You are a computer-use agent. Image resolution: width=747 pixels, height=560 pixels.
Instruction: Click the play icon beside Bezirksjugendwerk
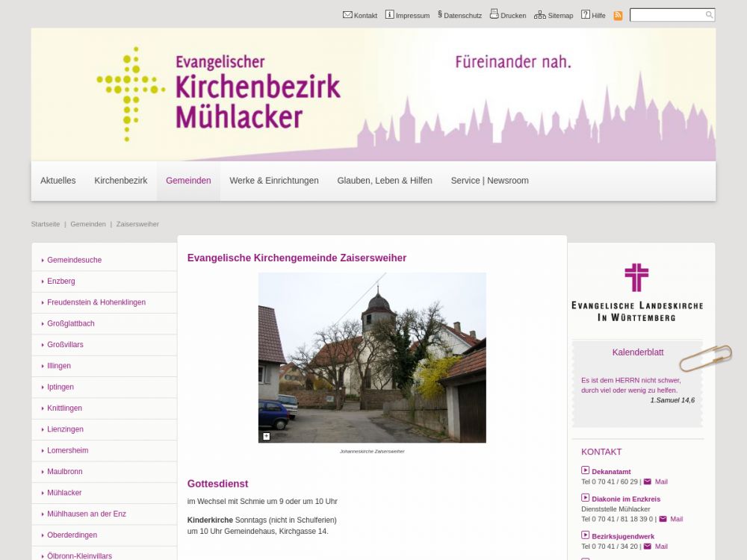tap(586, 535)
